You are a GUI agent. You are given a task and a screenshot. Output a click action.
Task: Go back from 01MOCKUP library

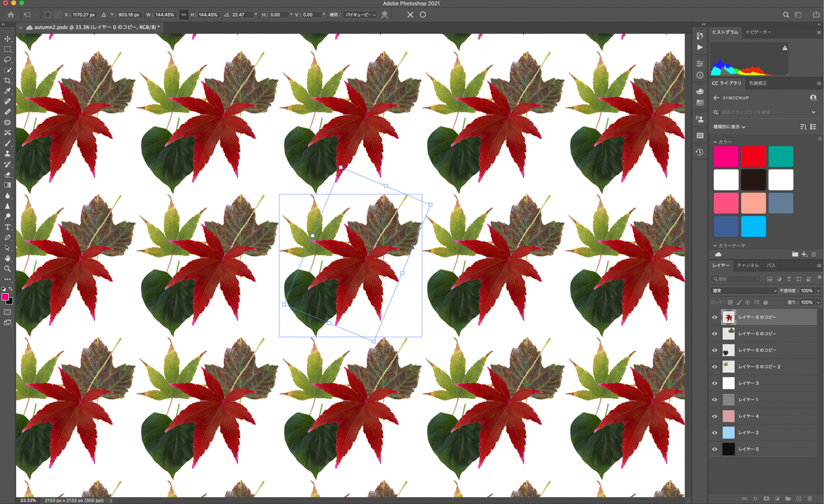[716, 98]
